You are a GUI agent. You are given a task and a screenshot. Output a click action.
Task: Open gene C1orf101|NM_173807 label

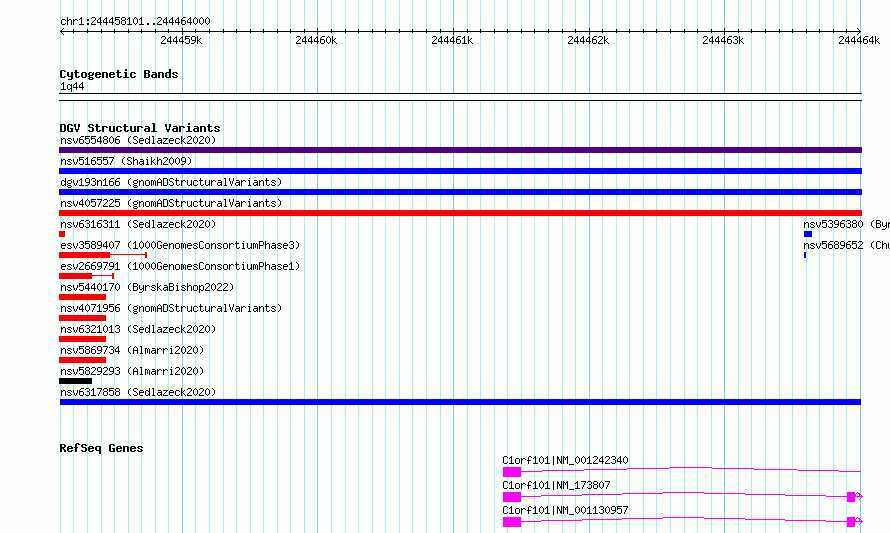tap(556, 485)
